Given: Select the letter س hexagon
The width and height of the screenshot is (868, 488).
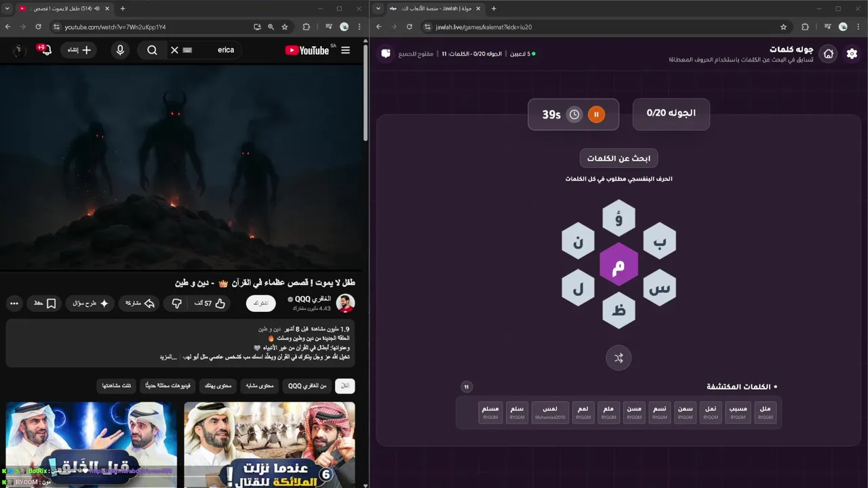Looking at the screenshot, I should pos(659,288).
